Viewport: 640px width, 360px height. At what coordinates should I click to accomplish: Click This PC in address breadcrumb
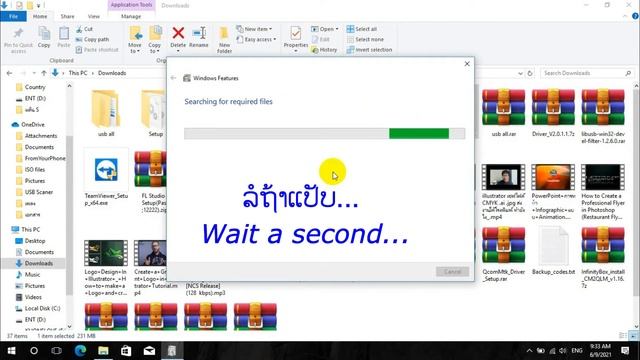[78, 73]
